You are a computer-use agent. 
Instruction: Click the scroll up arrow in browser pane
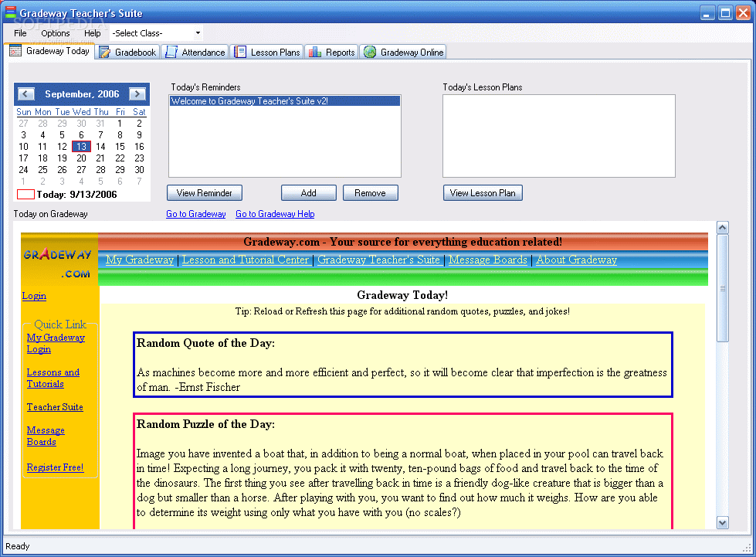(722, 228)
